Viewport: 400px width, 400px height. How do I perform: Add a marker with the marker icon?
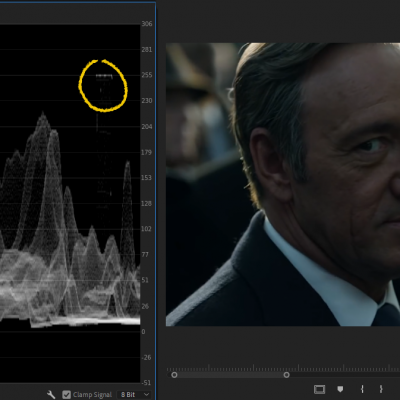click(x=340, y=389)
